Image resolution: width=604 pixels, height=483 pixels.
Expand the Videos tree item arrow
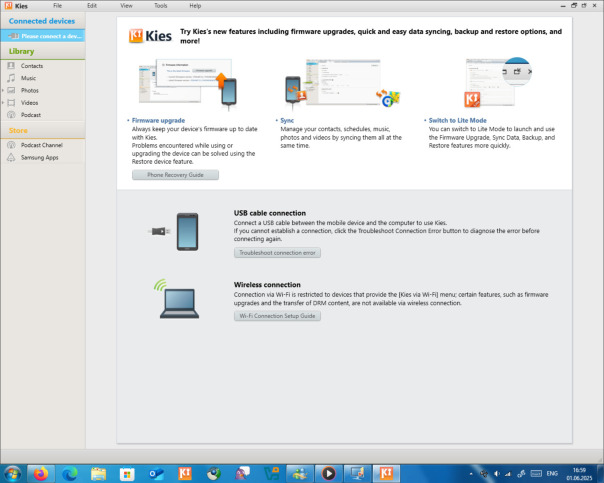tap(3, 103)
